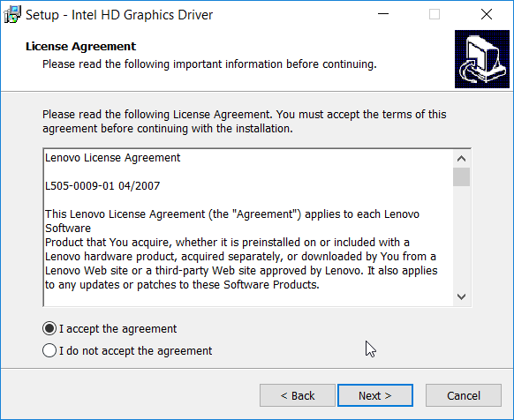The image size is (514, 420).
Task: Select 'I do not accept the agreement' radio
Action: coord(49,350)
